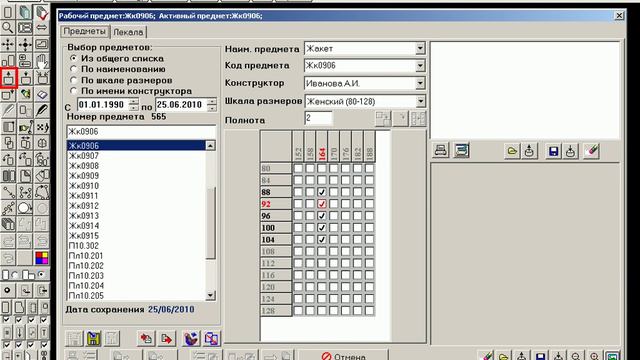Click the zoom-out magnifier at bottom right
Viewport: 640px width, 360px height.
(576, 356)
